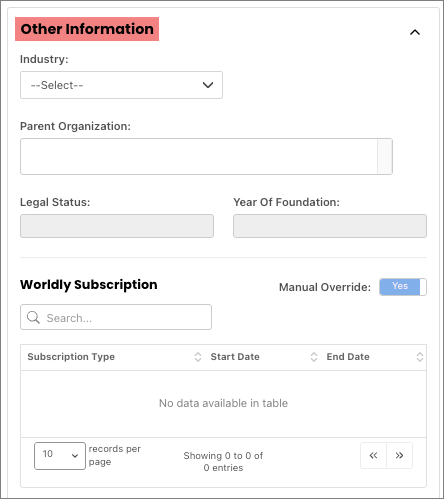Screen dimensions: 444x499
Task: Go to previous page with double-left arrows
Action: point(373,455)
